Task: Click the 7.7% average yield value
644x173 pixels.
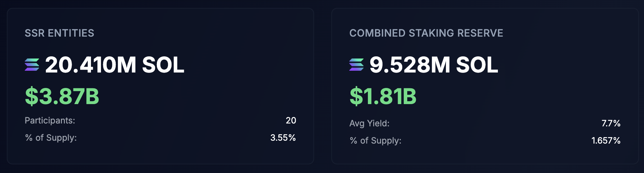Action: click(611, 123)
